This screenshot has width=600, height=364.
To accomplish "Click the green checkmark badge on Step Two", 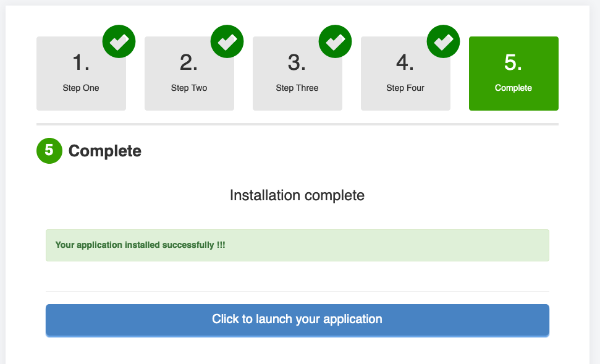I will [x=227, y=42].
